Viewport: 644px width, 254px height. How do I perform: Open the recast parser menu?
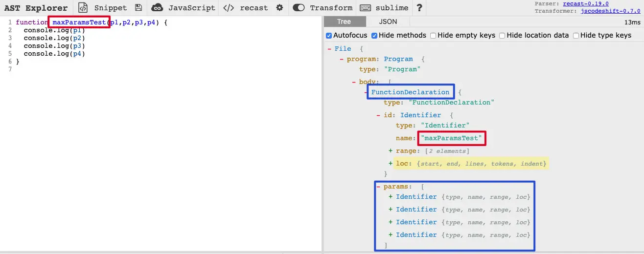pyautogui.click(x=253, y=8)
